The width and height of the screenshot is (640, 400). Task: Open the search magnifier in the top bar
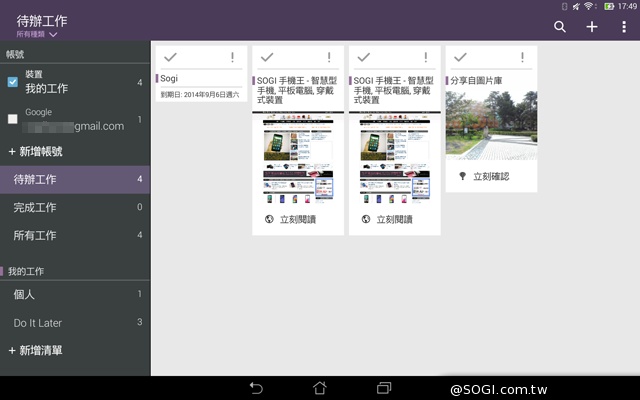pos(560,27)
